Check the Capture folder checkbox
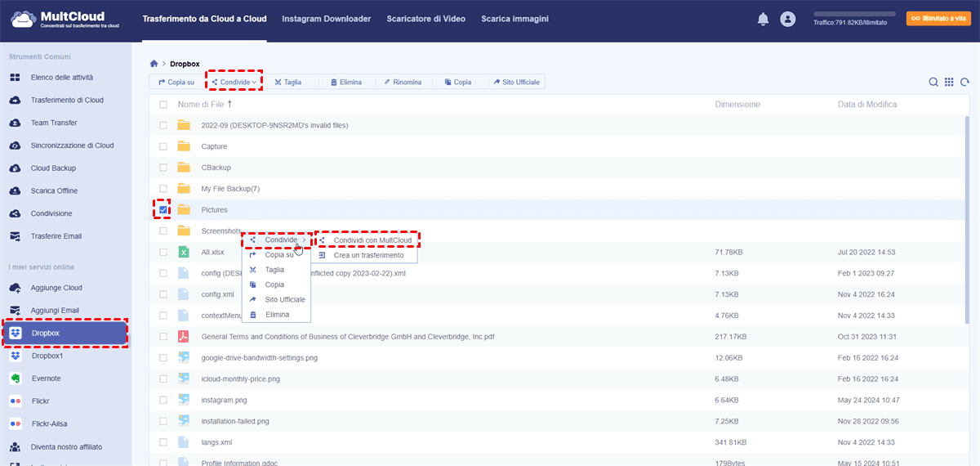 click(x=163, y=146)
